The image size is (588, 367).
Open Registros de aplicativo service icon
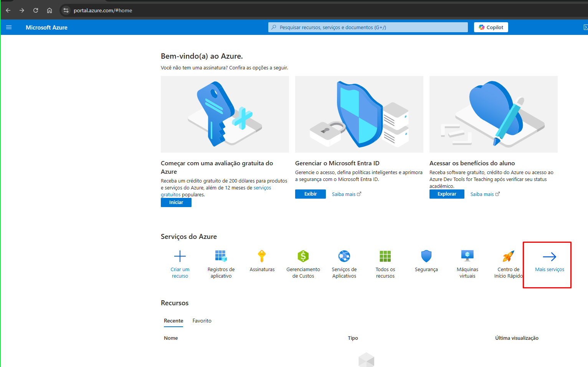(x=221, y=256)
